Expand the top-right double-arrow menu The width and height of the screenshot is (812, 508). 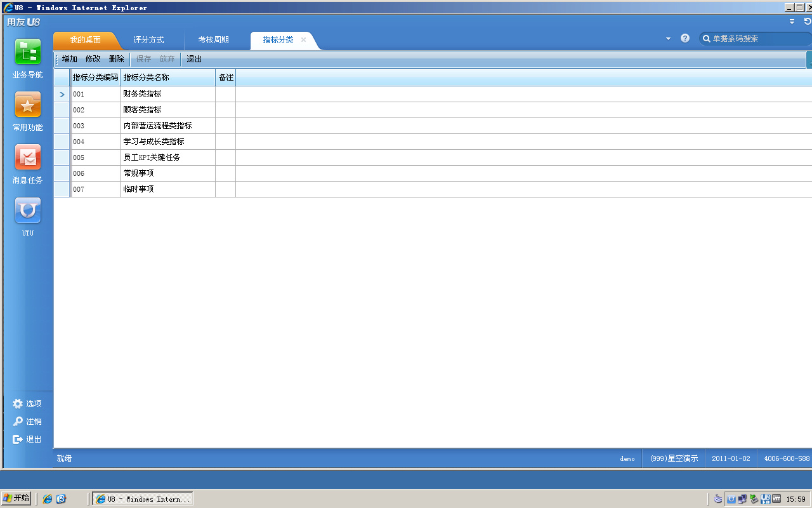click(x=792, y=22)
